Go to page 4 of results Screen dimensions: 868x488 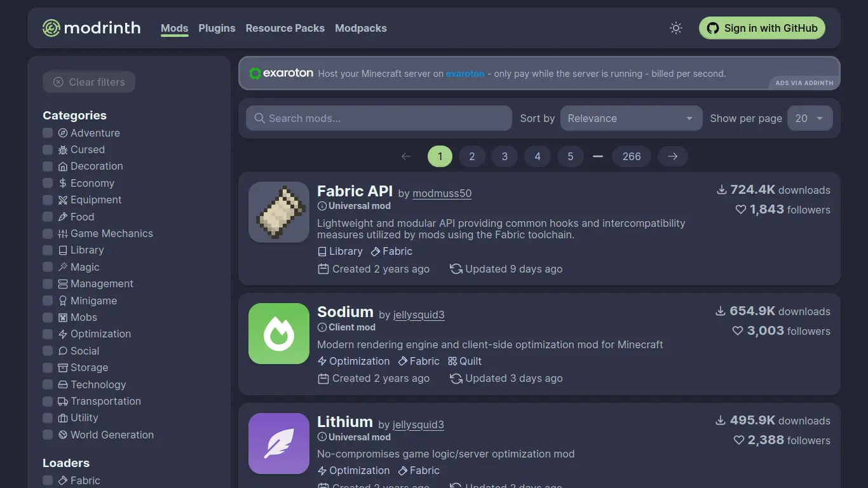pyautogui.click(x=538, y=156)
